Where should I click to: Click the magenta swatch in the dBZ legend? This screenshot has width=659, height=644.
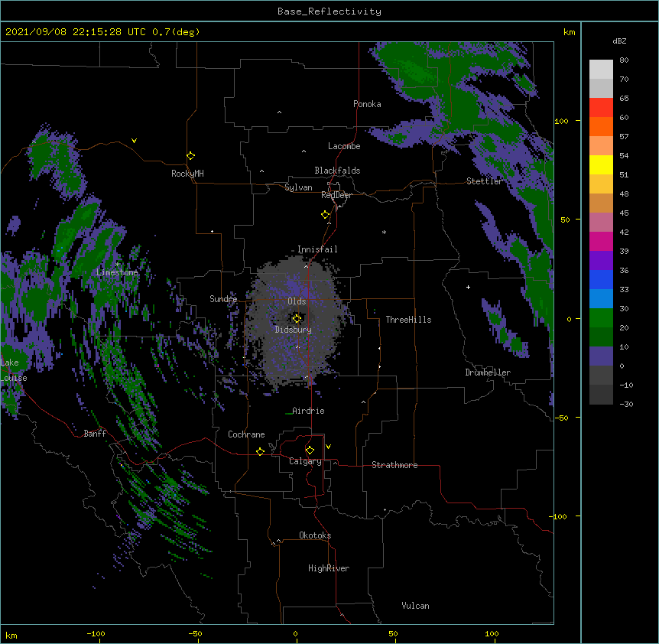[601, 241]
